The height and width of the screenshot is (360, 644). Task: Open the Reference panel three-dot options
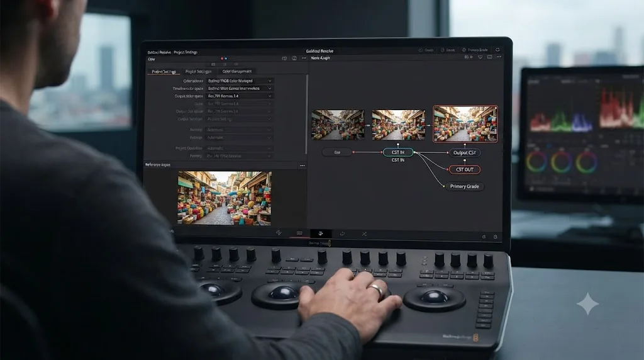pyautogui.click(x=303, y=166)
